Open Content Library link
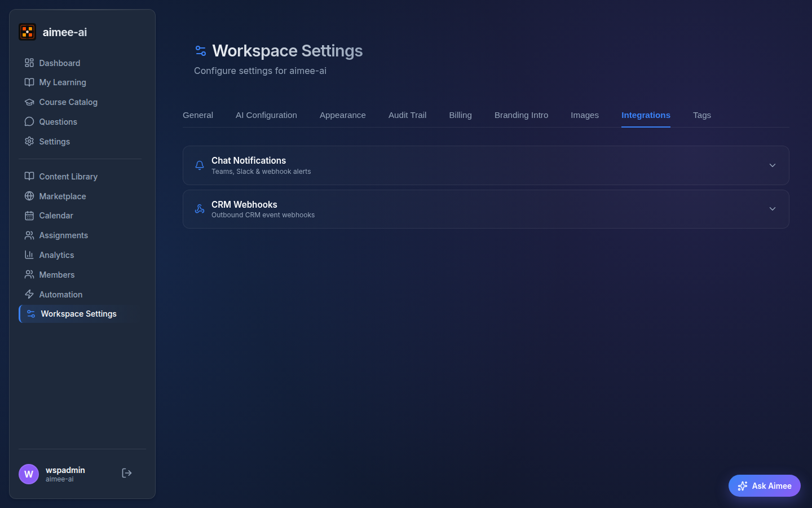The width and height of the screenshot is (812, 508). (80, 176)
